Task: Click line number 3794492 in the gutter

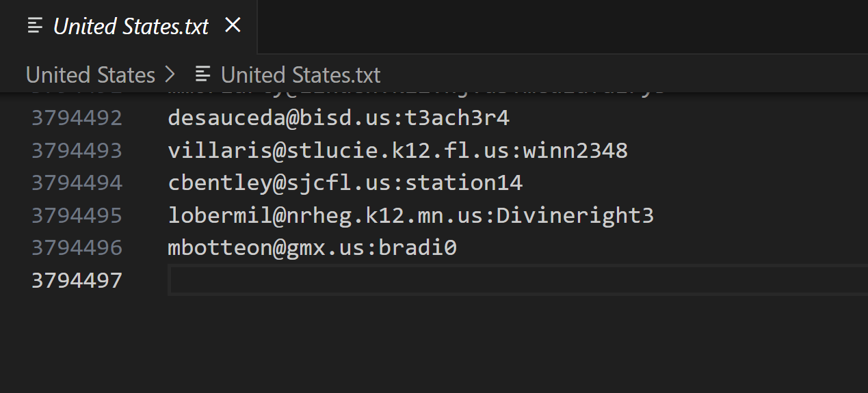Action: [x=77, y=118]
